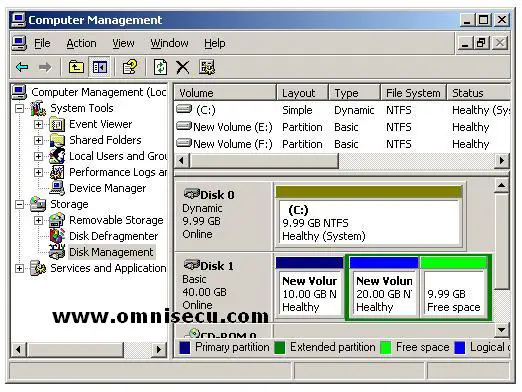Sort by the Status column header
The image size is (522, 392).
[x=478, y=93]
